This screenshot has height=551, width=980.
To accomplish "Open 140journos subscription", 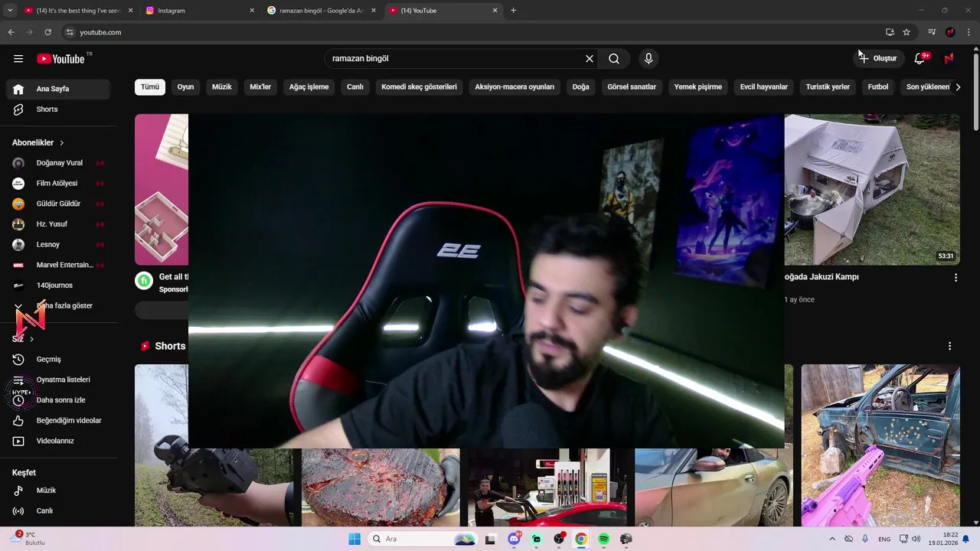I will click(x=58, y=285).
